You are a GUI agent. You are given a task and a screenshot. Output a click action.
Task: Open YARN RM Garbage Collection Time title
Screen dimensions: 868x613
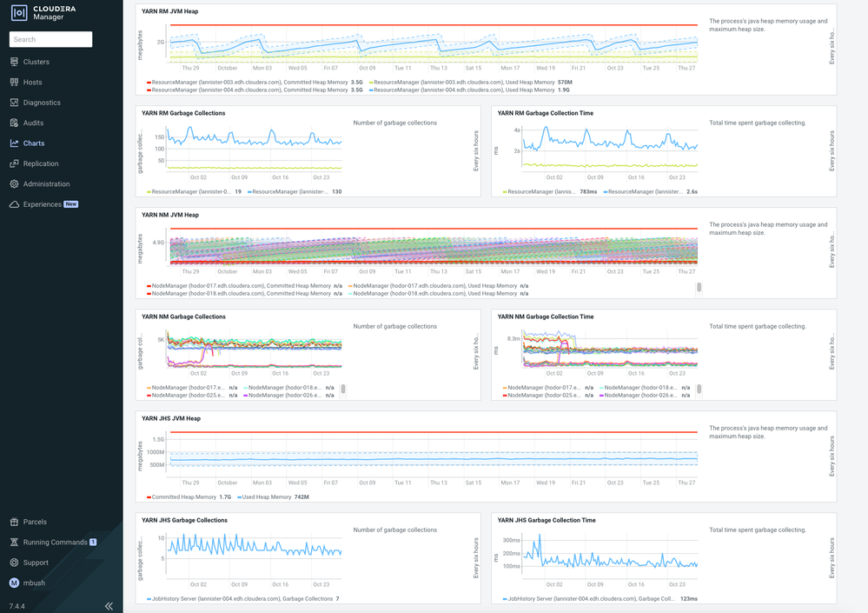tap(546, 113)
